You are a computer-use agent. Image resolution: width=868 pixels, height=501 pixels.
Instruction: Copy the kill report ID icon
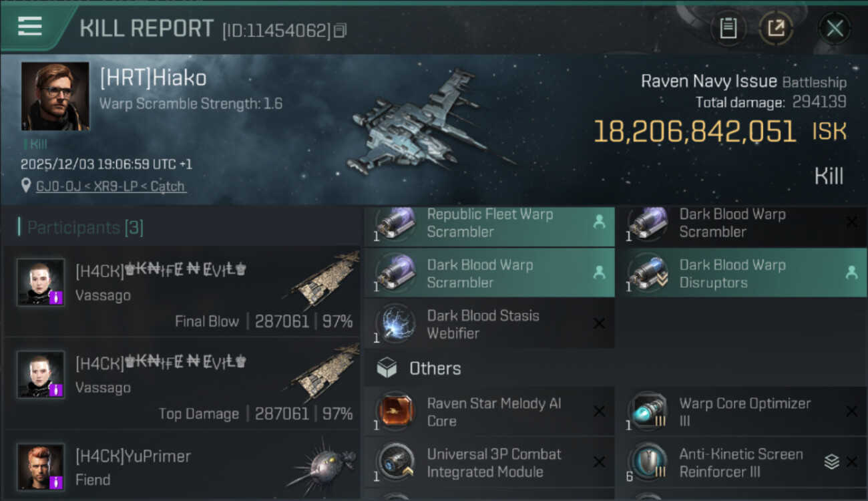[340, 31]
